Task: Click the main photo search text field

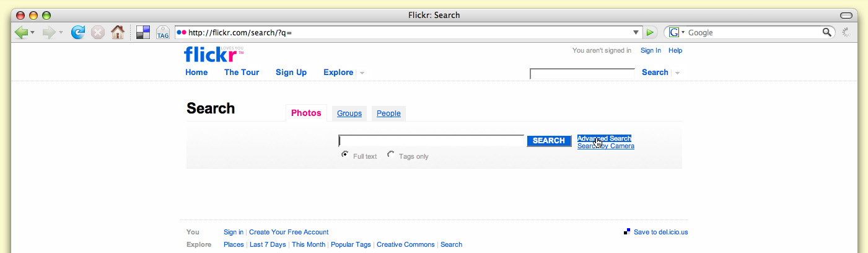Action: click(x=431, y=141)
